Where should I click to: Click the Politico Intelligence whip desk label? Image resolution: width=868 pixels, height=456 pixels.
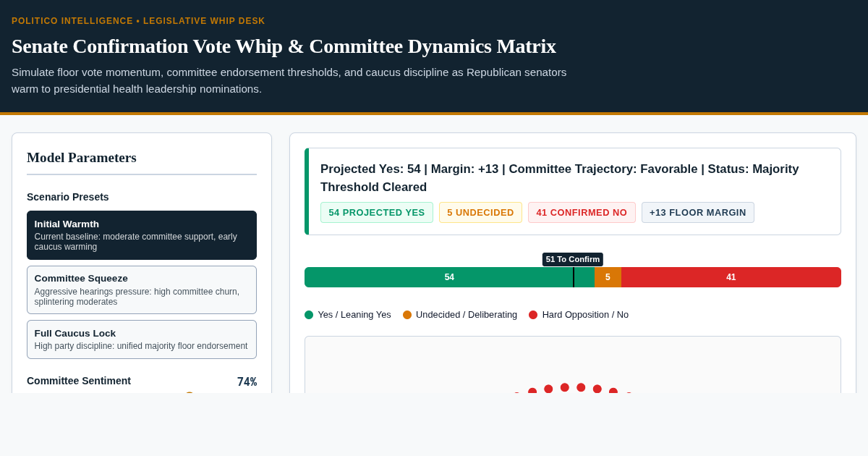click(138, 21)
